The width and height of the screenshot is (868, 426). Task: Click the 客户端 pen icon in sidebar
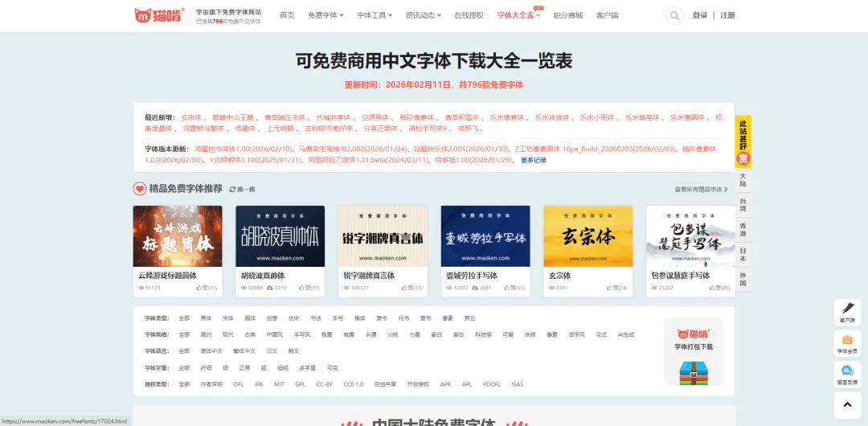847,309
